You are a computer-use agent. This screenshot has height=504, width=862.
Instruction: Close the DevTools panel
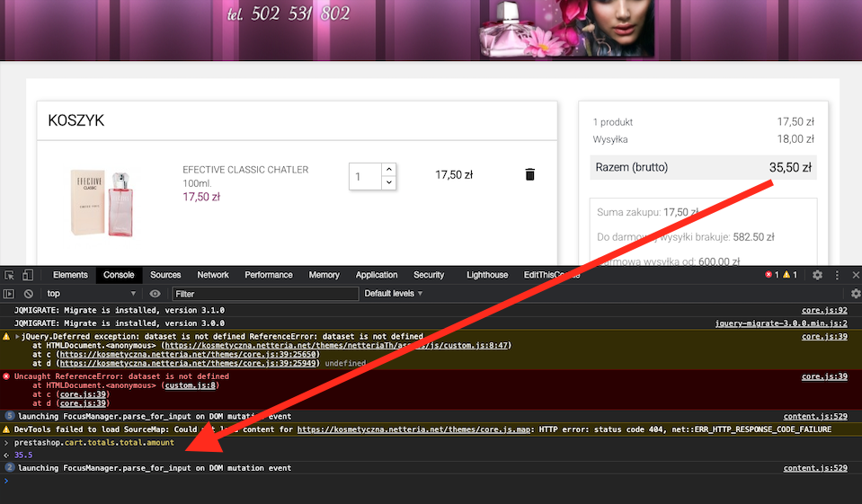click(856, 275)
